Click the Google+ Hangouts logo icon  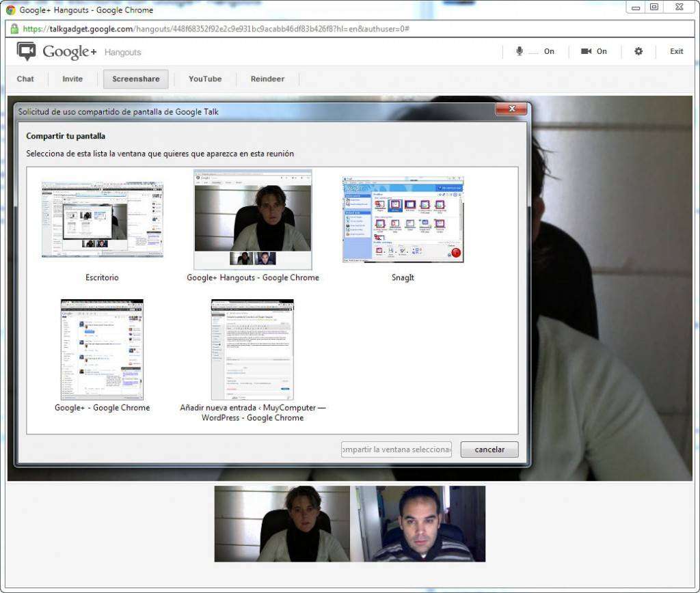coord(26,51)
